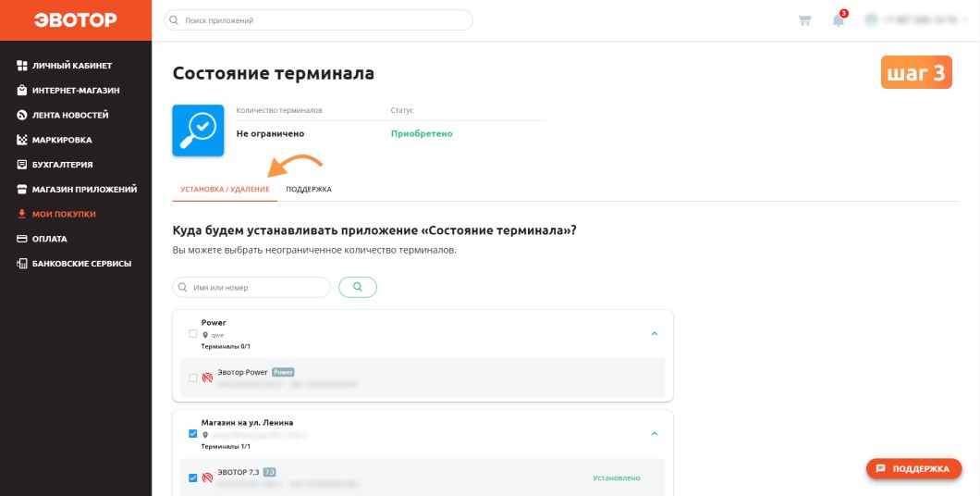Click the Не ограничено value
This screenshot has height=496, width=980.
(270, 133)
